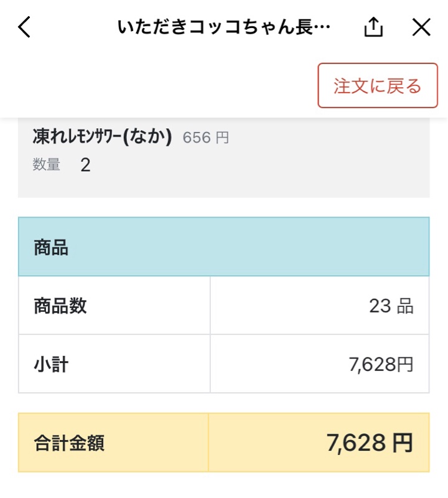Tap the 円 symbol in the total amount
The height and width of the screenshot is (498, 448).
[x=403, y=443]
